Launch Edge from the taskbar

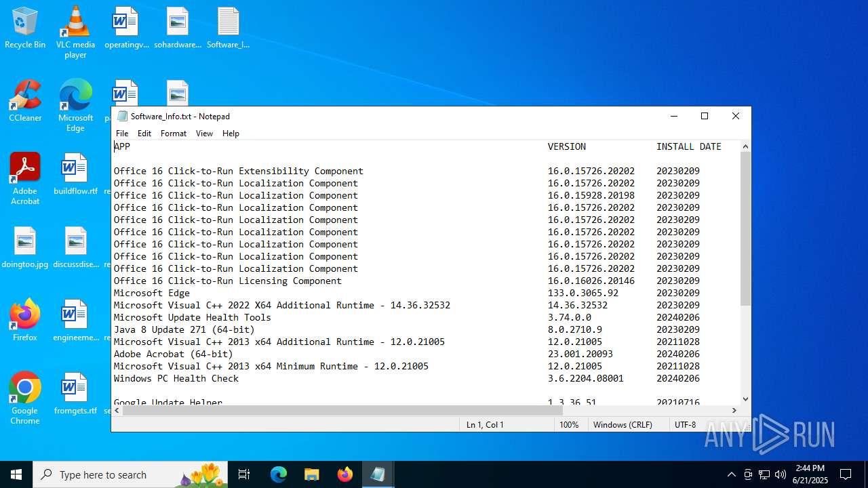(x=279, y=474)
